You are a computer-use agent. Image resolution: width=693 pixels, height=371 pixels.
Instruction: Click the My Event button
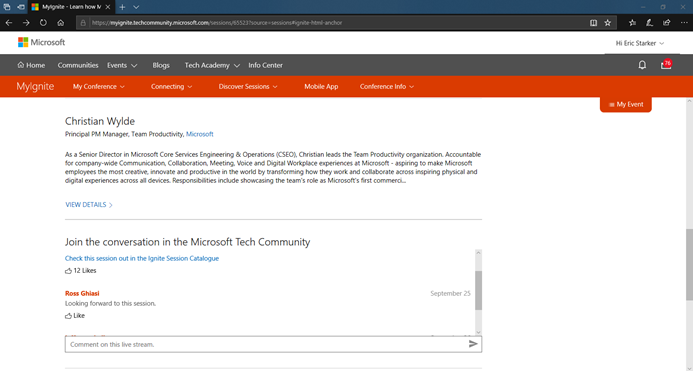[x=626, y=104]
